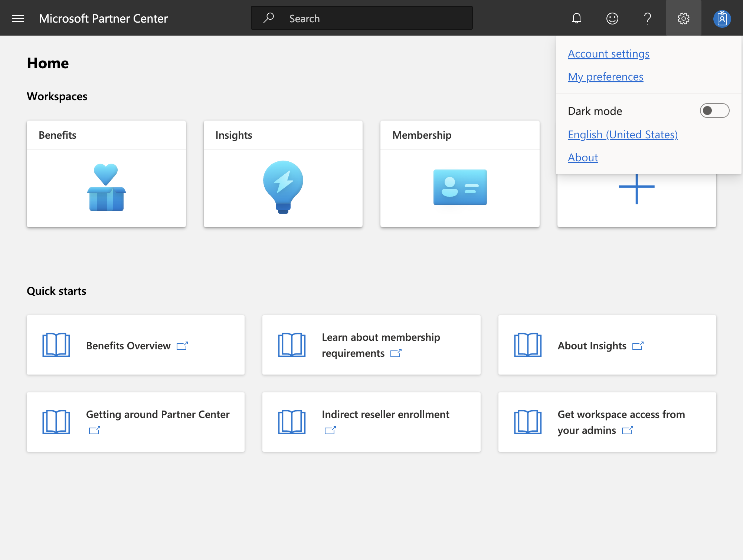This screenshot has width=743, height=560.
Task: Click book icon beside Benefits Overview
Action: coord(56,345)
